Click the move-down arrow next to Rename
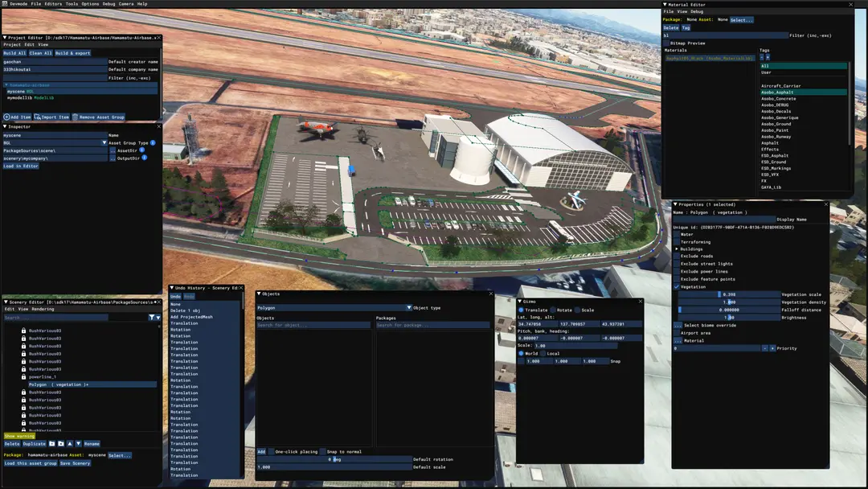 click(x=79, y=444)
